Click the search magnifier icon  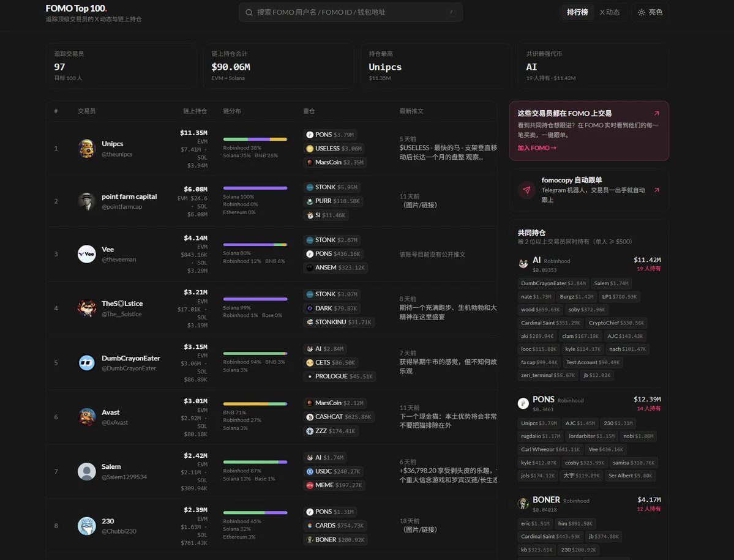249,13
